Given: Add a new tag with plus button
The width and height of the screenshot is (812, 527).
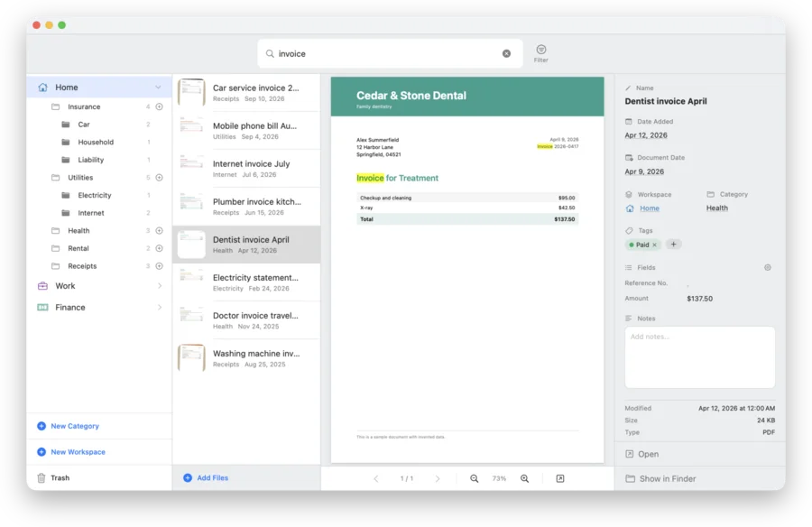Looking at the screenshot, I should click(x=673, y=244).
